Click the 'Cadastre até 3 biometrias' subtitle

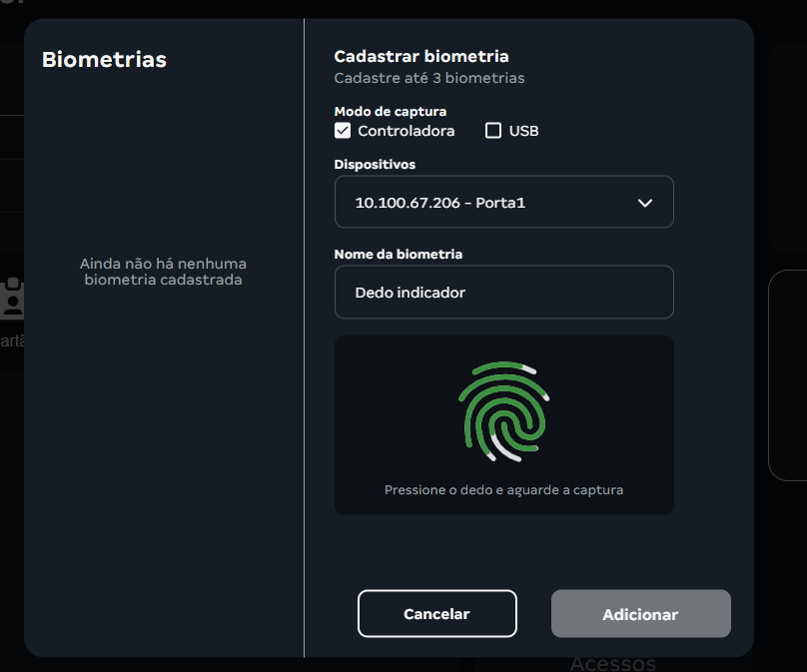click(428, 78)
